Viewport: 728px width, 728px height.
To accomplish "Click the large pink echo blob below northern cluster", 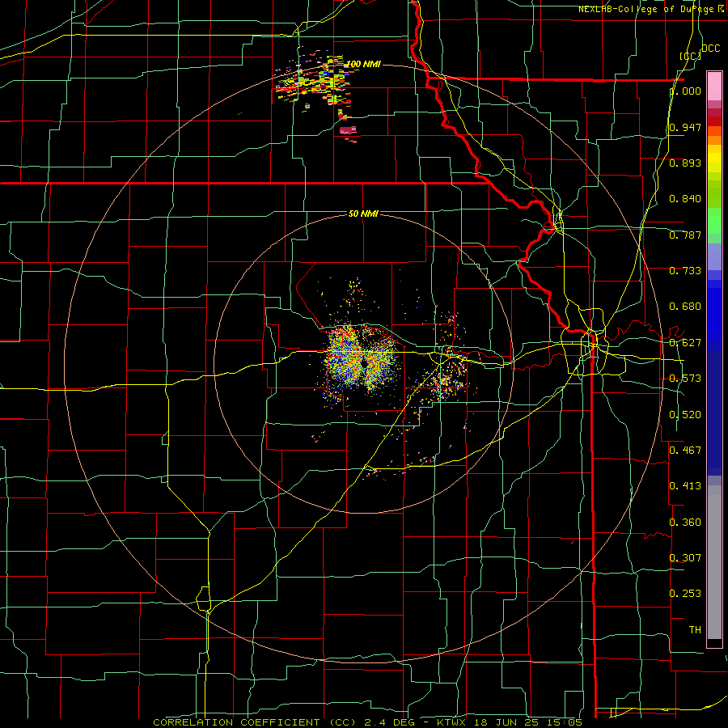I will [348, 130].
